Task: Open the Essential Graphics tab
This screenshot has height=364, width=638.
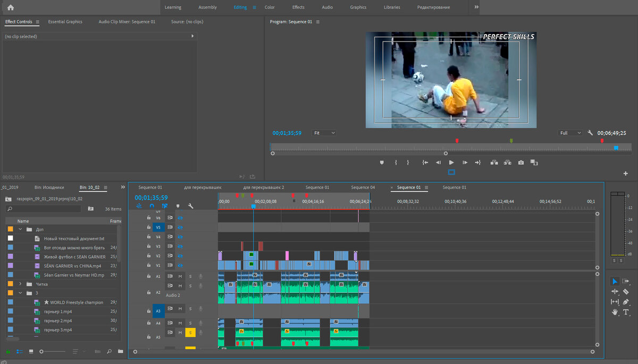Action: coord(65,22)
